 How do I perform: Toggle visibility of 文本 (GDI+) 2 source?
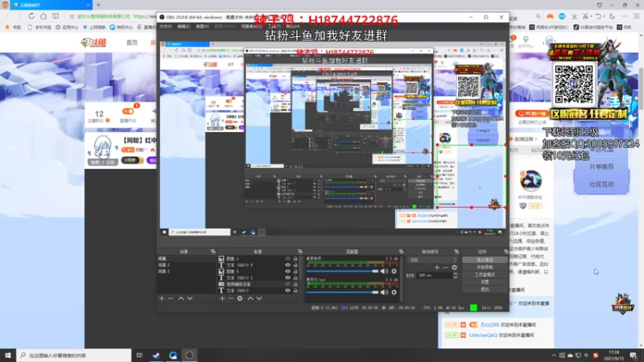[x=287, y=278]
